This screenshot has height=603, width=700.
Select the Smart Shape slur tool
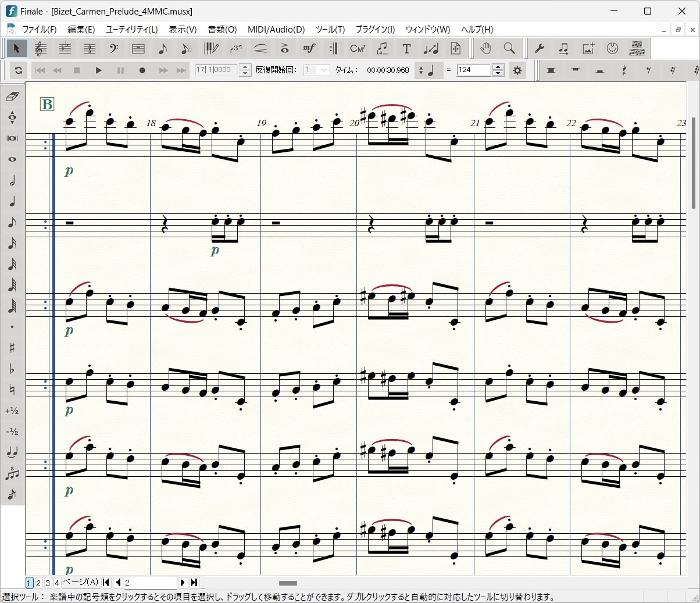260,49
